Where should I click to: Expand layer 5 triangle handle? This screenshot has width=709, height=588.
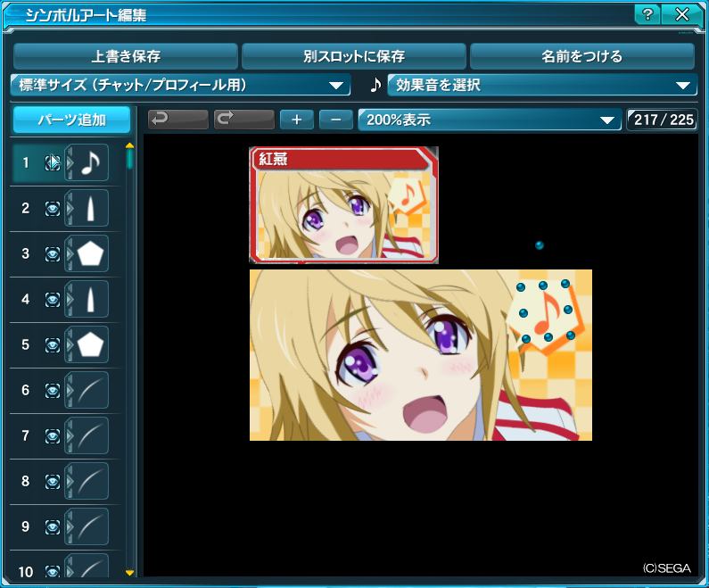(70, 344)
